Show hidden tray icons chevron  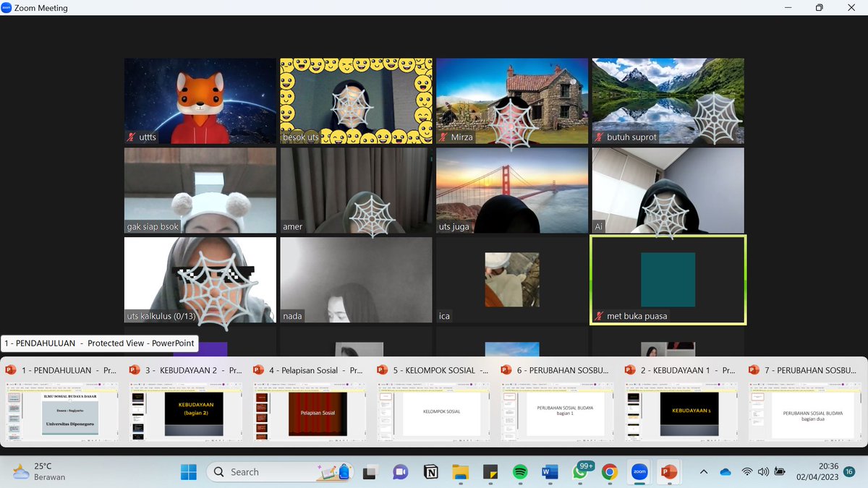[x=704, y=472]
